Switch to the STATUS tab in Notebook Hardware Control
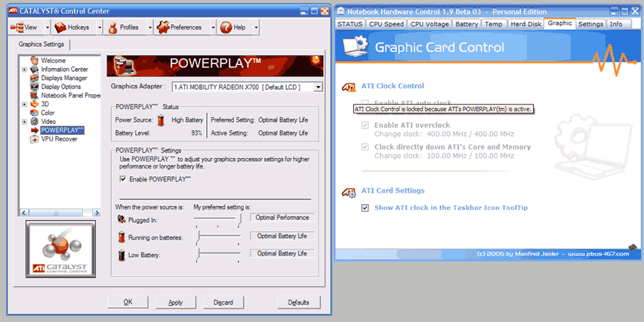 click(350, 24)
